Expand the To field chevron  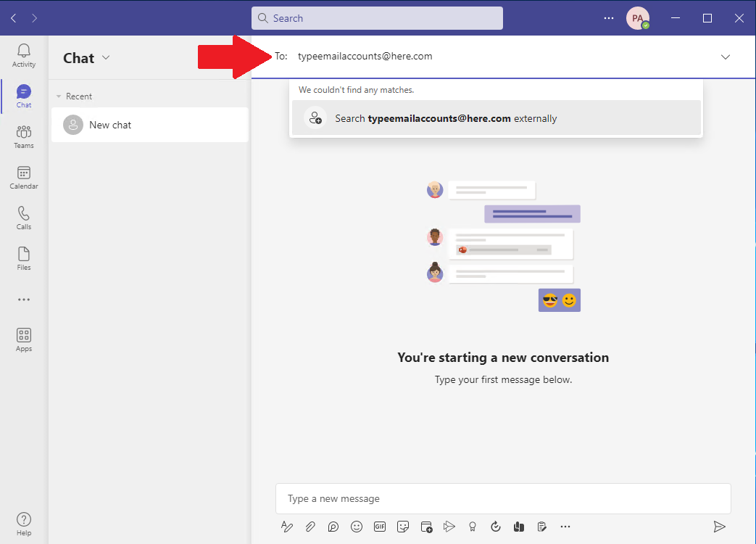(725, 57)
